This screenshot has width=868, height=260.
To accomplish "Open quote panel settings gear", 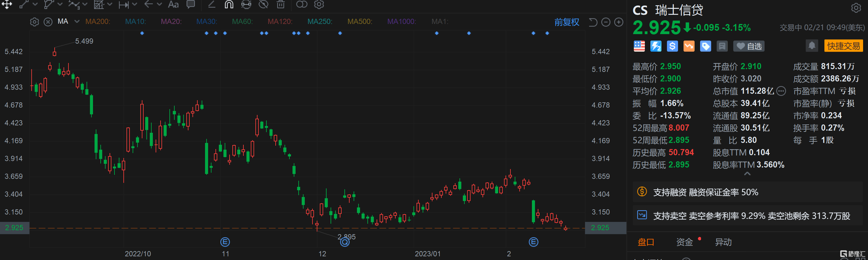I will (856, 8).
